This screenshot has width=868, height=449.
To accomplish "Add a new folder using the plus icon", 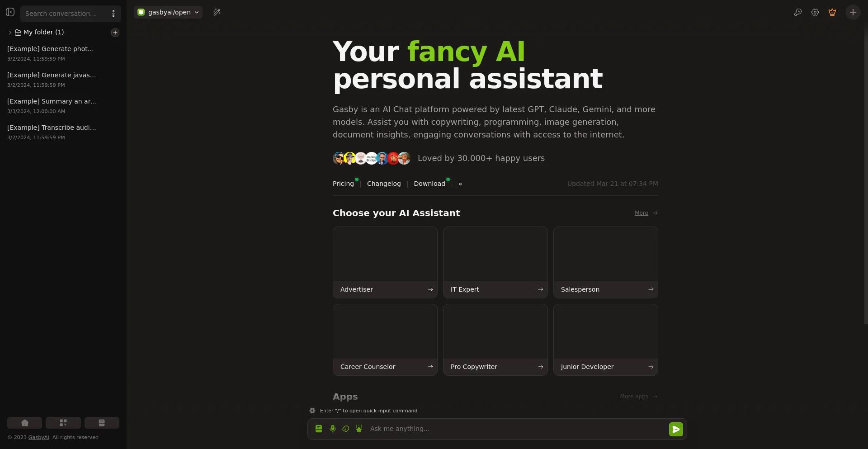I will [115, 33].
